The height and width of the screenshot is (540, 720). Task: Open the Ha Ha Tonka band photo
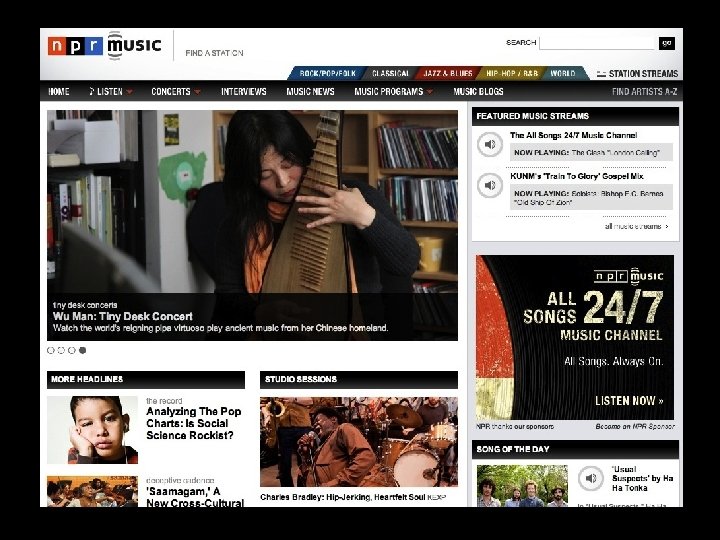522,486
